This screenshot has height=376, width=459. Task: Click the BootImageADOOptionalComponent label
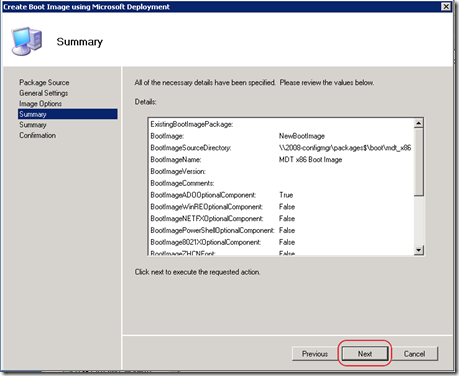click(x=203, y=195)
